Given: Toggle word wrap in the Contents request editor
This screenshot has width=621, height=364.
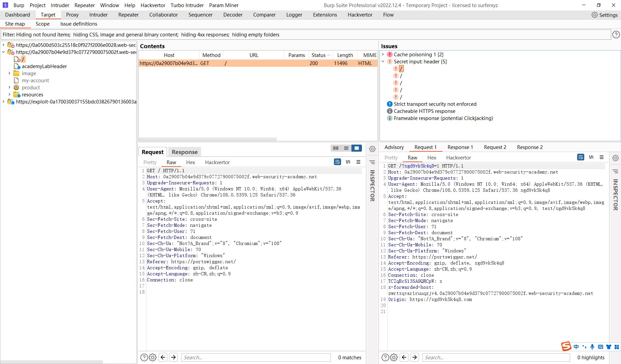Looking at the screenshot, I should 337,162.
